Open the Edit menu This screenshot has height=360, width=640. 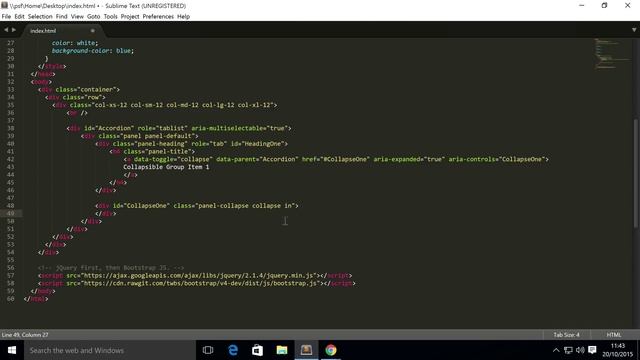19,17
